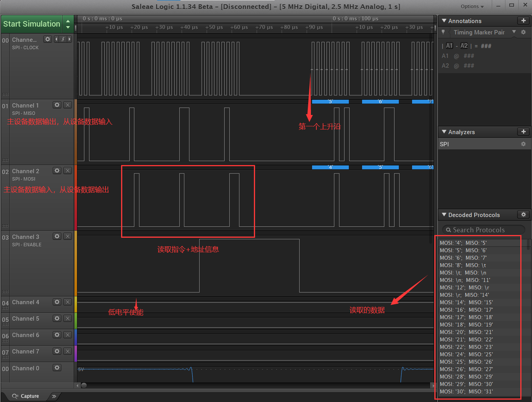Click the marker pin icon beside Timing Marker Pair
Image resolution: width=532 pixels, height=402 pixels.
coord(443,32)
